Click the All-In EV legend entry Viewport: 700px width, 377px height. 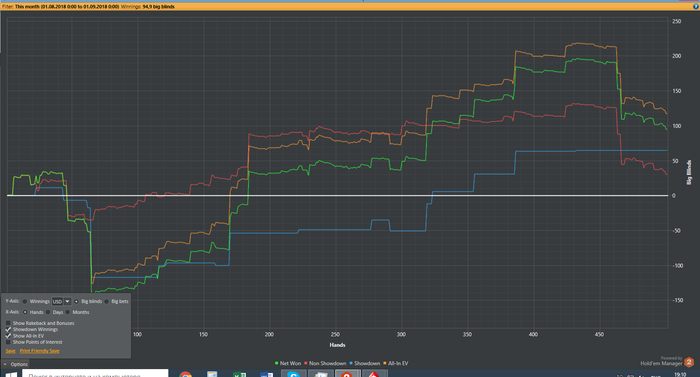[396, 363]
